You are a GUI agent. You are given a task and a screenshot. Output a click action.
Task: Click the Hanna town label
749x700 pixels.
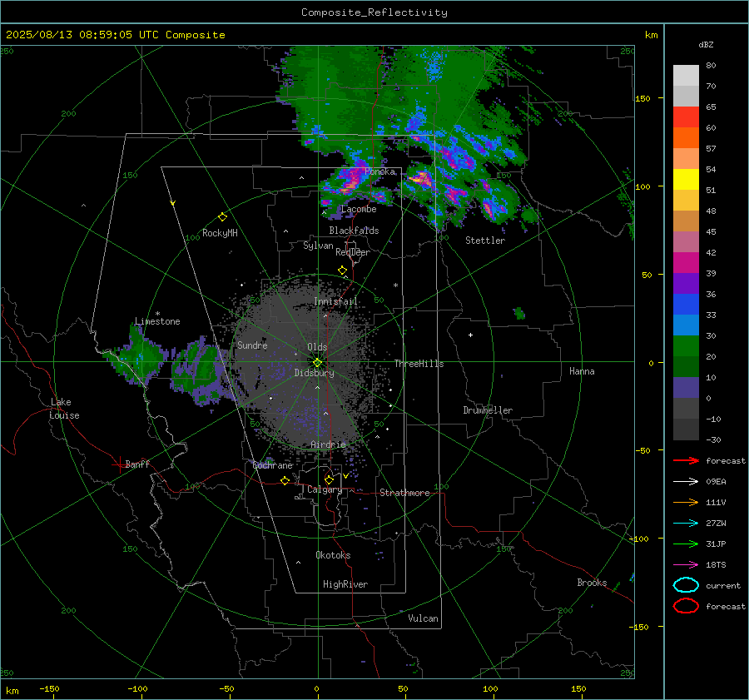582,371
